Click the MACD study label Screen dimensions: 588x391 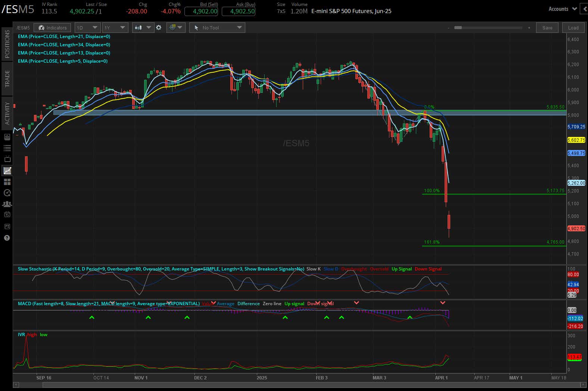pyautogui.click(x=109, y=304)
